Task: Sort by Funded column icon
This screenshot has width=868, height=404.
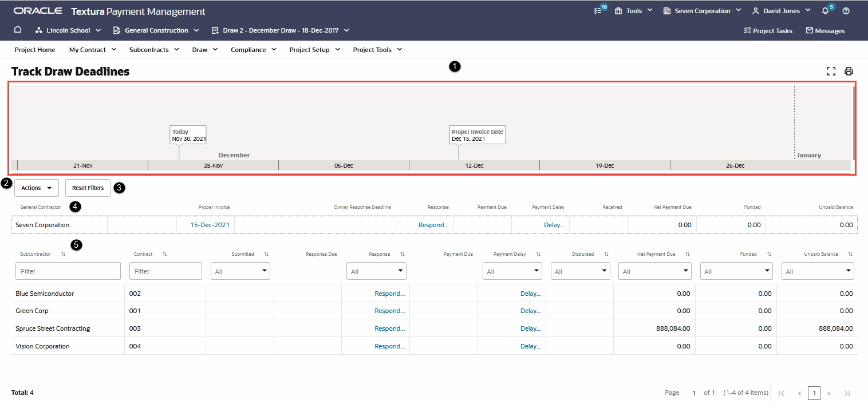Action: point(769,254)
